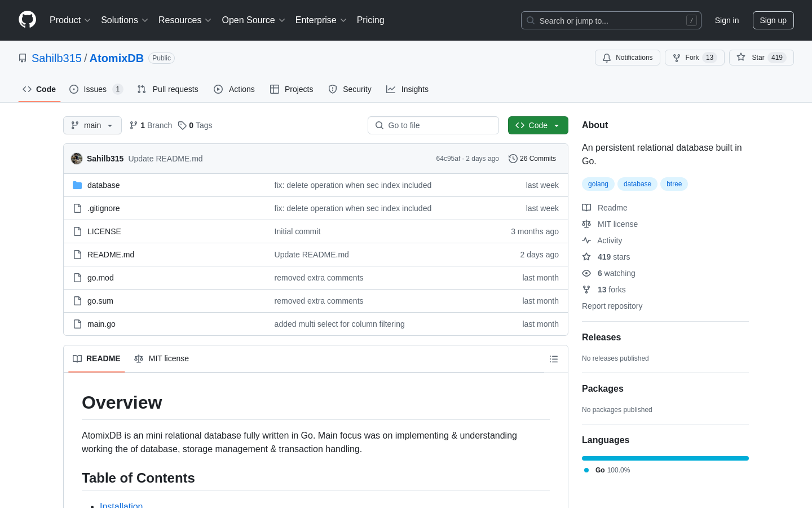Focus the Go to file input

pyautogui.click(x=433, y=125)
